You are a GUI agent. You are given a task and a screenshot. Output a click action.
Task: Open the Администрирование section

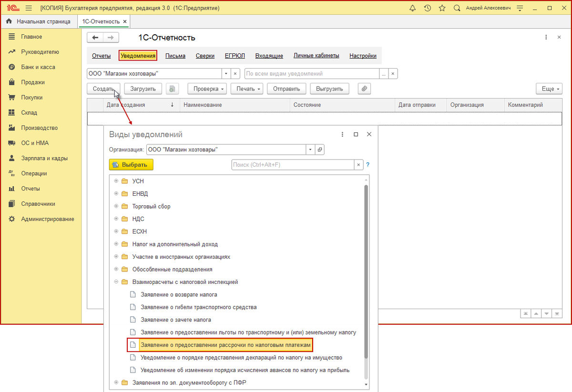coord(47,219)
